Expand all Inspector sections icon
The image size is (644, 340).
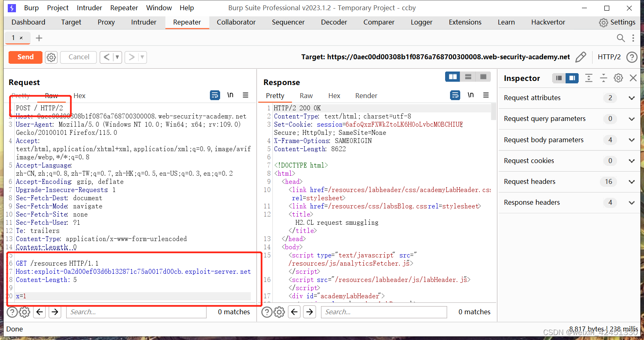[x=588, y=78]
